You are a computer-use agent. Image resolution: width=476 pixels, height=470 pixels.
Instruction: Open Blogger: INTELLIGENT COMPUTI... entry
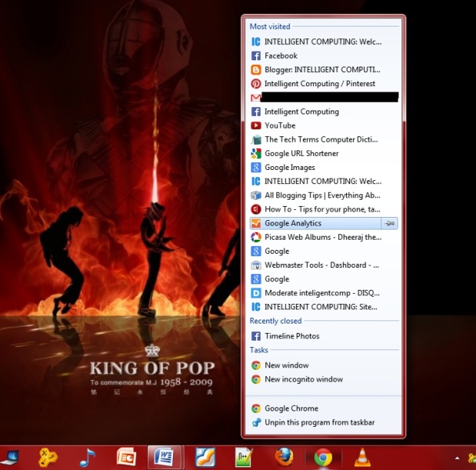coord(324,70)
